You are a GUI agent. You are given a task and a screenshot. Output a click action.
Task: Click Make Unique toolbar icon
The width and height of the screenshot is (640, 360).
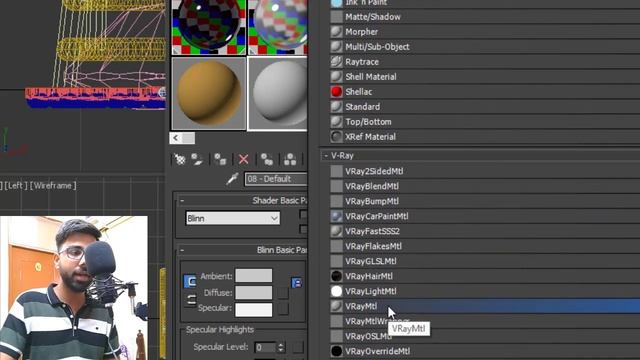click(290, 159)
